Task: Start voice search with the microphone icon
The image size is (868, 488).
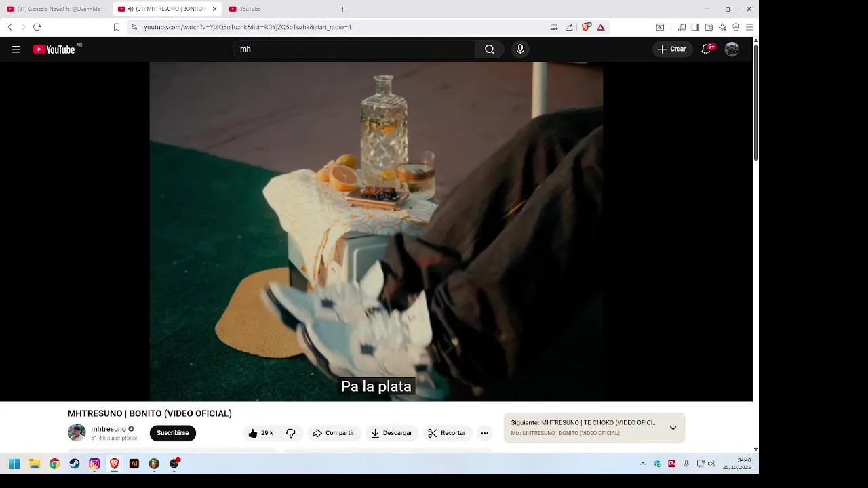Action: click(520, 49)
